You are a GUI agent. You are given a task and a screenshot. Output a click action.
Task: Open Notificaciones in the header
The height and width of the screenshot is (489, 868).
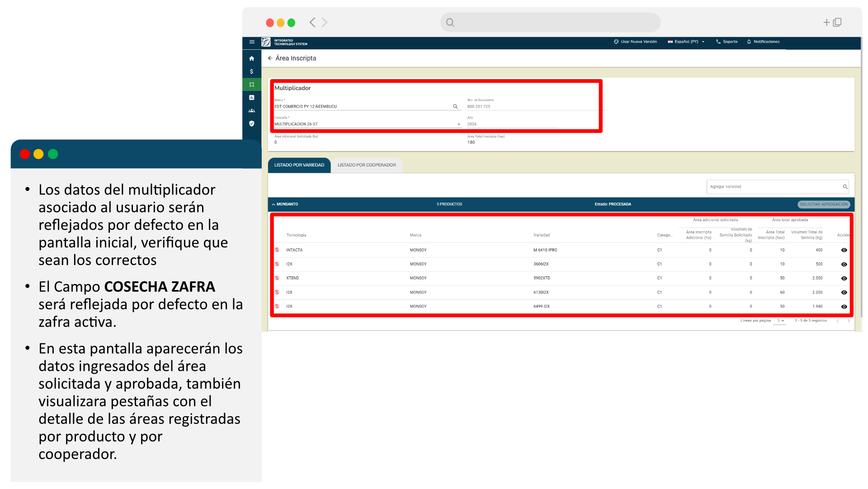coord(763,42)
